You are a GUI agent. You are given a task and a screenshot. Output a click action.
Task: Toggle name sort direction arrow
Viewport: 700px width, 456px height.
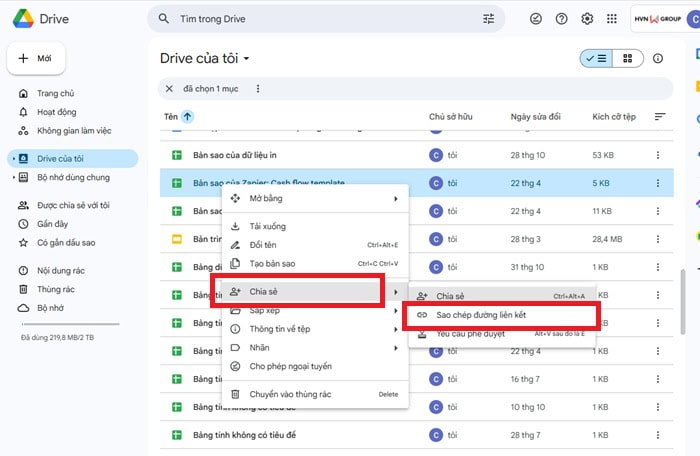click(188, 117)
